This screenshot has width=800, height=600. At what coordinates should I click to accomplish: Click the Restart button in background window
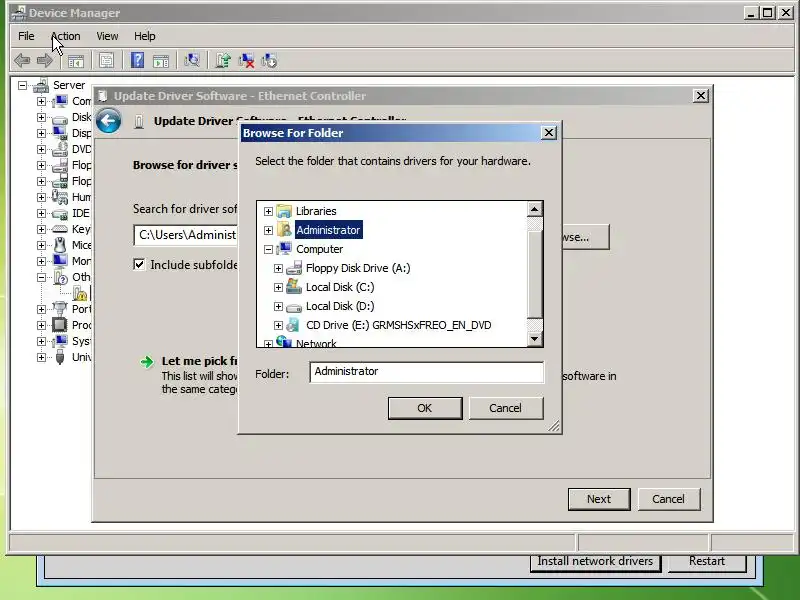(707, 561)
